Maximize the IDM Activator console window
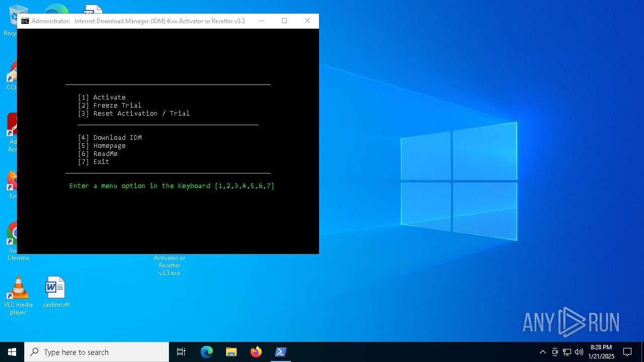The width and height of the screenshot is (644, 362). click(284, 21)
